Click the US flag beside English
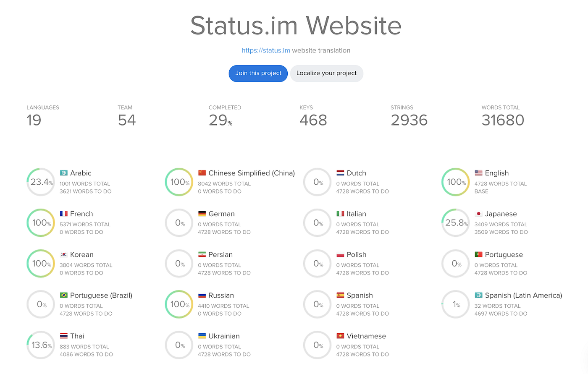 pyautogui.click(x=478, y=173)
